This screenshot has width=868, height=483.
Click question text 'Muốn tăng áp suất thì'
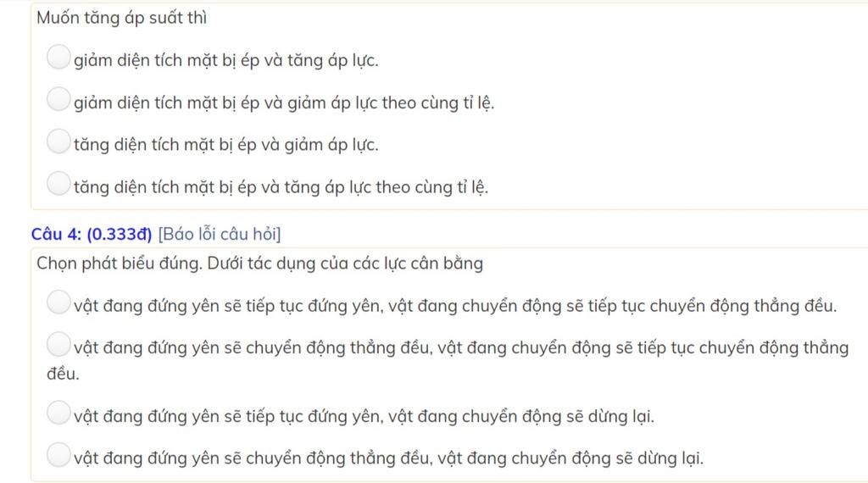(122, 18)
